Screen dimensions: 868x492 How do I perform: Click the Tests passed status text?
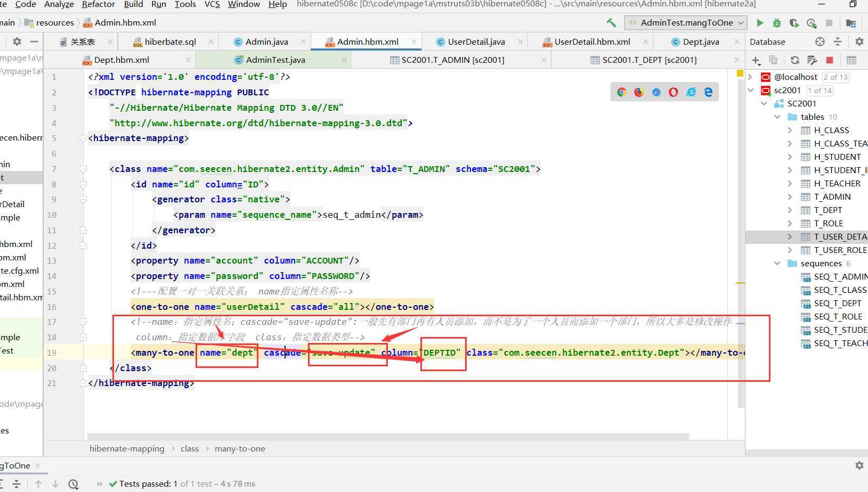187,484
